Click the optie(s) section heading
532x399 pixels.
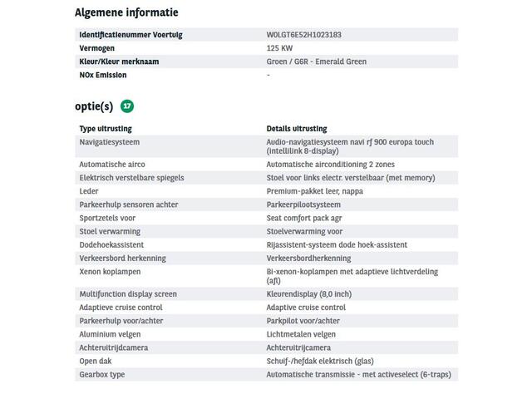[x=94, y=106]
